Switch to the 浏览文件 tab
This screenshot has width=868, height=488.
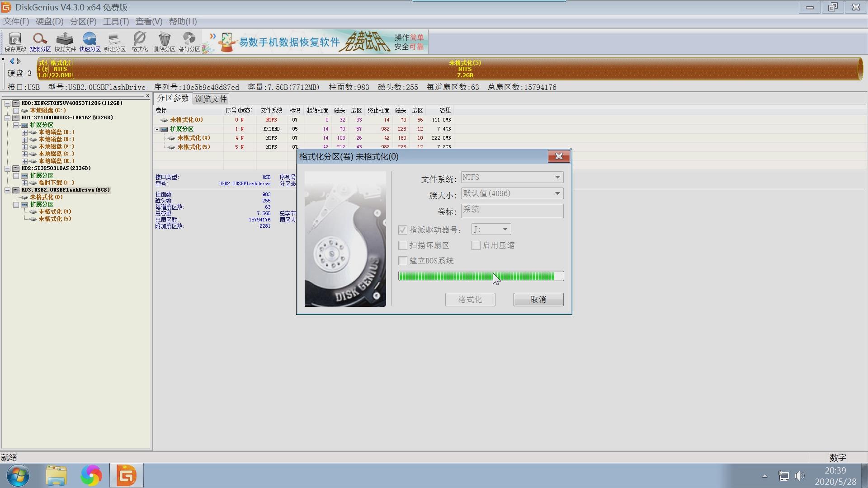point(211,98)
